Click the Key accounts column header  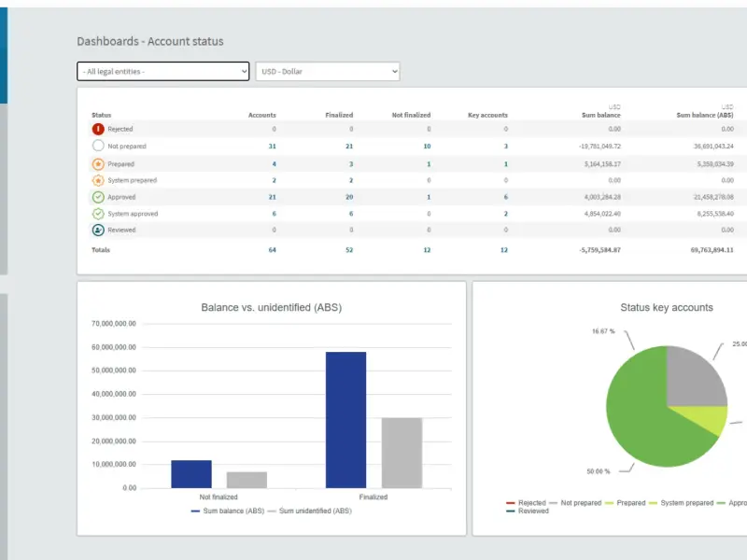point(487,115)
